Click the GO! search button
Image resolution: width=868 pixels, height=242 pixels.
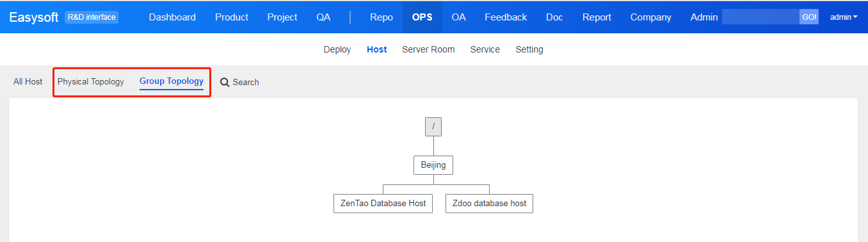(x=809, y=17)
